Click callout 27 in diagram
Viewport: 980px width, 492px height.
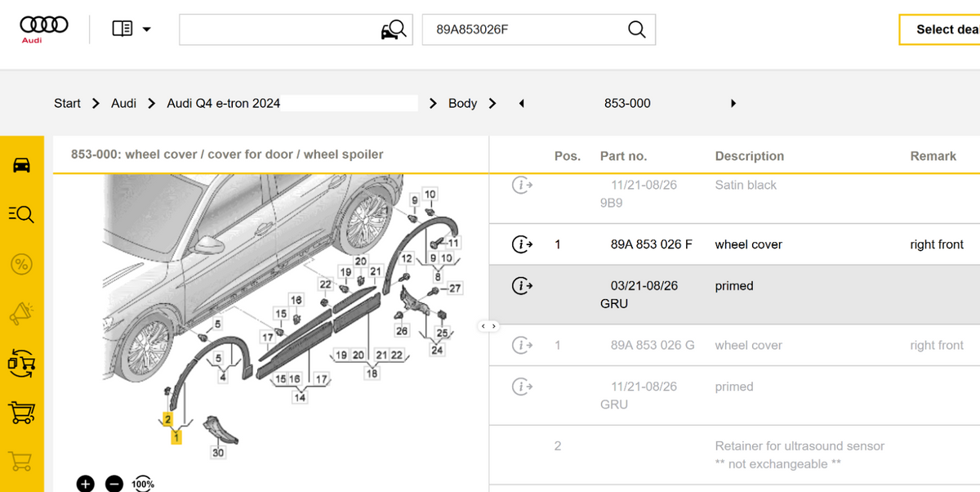455,288
